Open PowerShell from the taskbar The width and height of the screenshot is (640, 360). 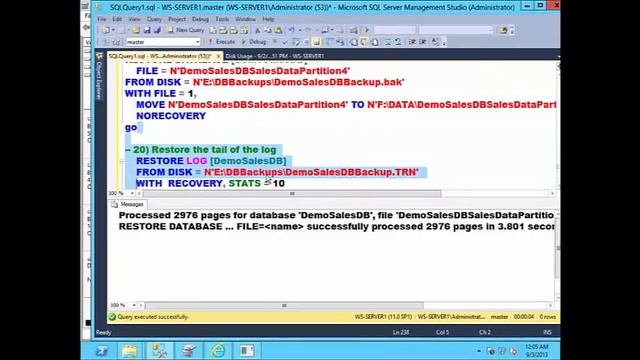(x=102, y=351)
